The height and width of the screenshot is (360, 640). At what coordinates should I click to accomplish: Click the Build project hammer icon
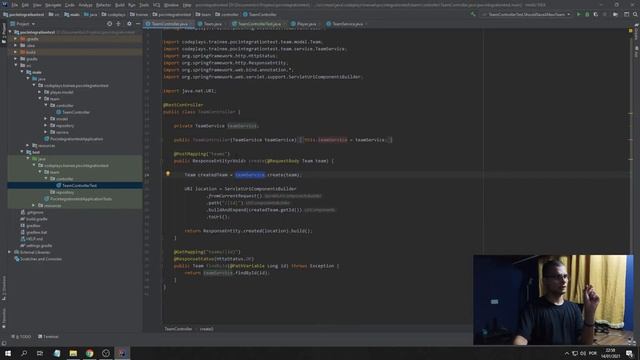click(x=473, y=14)
